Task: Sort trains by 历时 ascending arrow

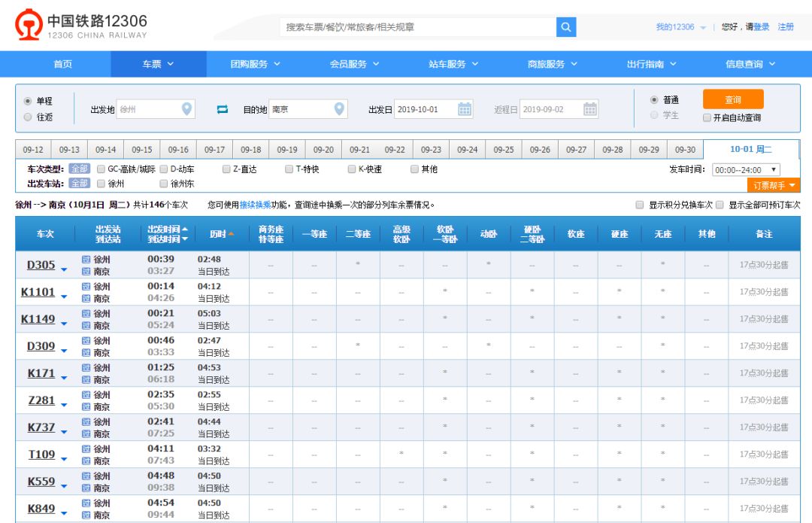Action: [x=232, y=233]
